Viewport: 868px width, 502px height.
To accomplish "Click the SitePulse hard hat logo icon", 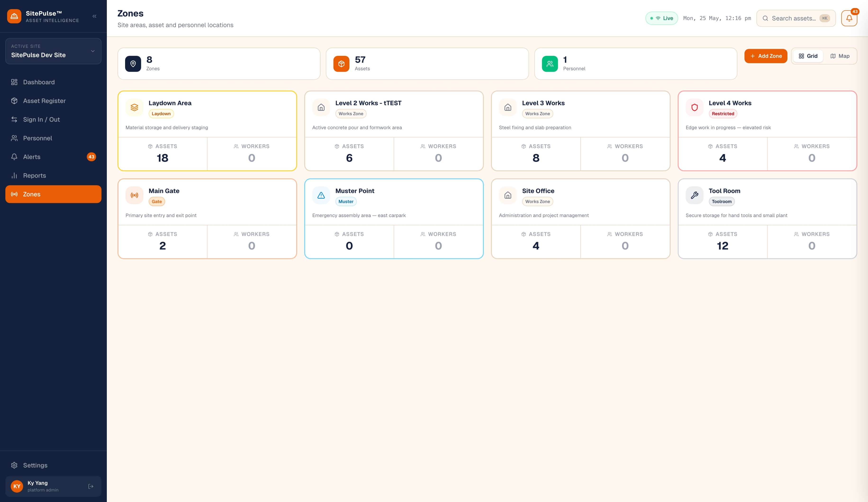I will [14, 16].
